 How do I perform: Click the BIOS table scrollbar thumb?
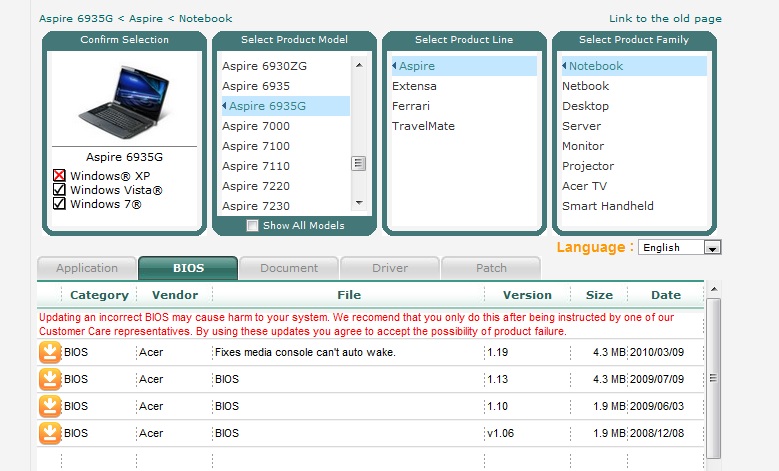[713, 378]
